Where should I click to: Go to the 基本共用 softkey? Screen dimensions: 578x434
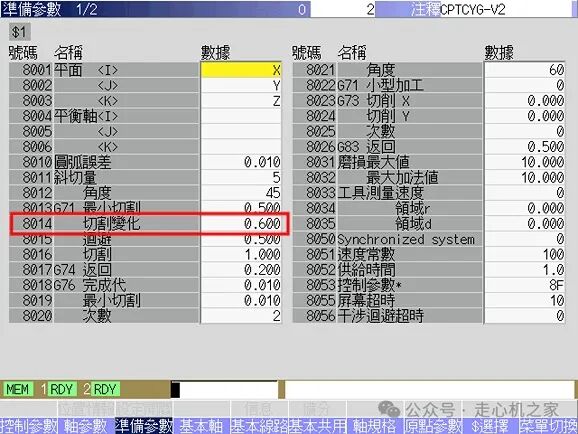[317, 426]
